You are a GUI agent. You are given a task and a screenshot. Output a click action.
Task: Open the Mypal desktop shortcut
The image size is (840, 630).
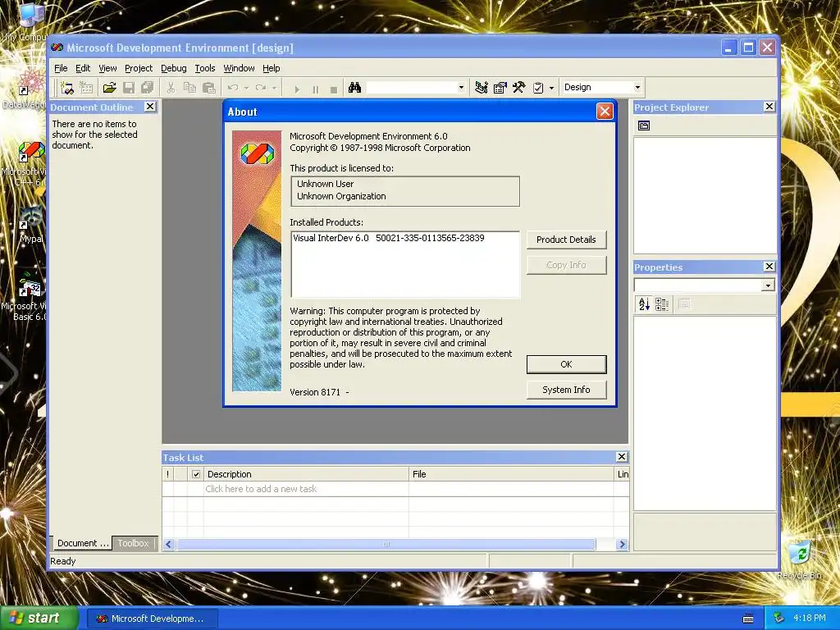tap(30, 225)
